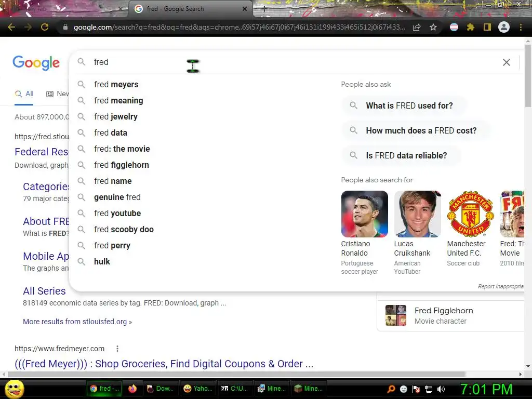Open the Chrome three-dot menu
Viewport: 532px width, 399px height.
pyautogui.click(x=521, y=27)
